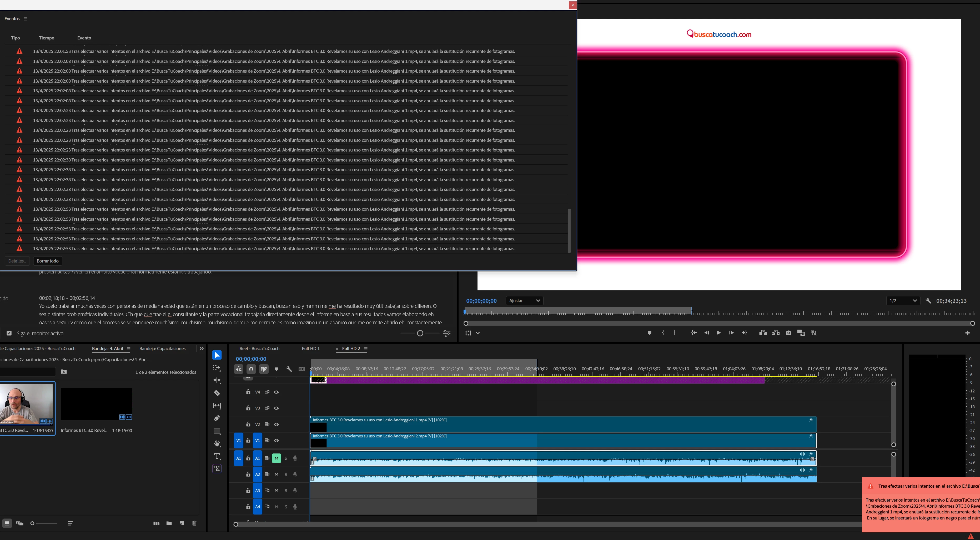Switch to the Full HD 1 sequence tab
This screenshot has height=540, width=980.
coord(310,348)
